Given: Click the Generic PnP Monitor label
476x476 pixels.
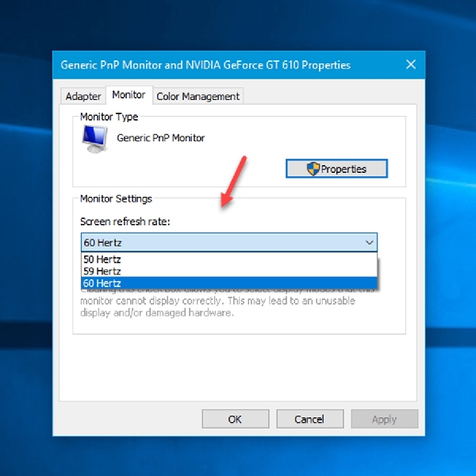Looking at the screenshot, I should (x=160, y=138).
